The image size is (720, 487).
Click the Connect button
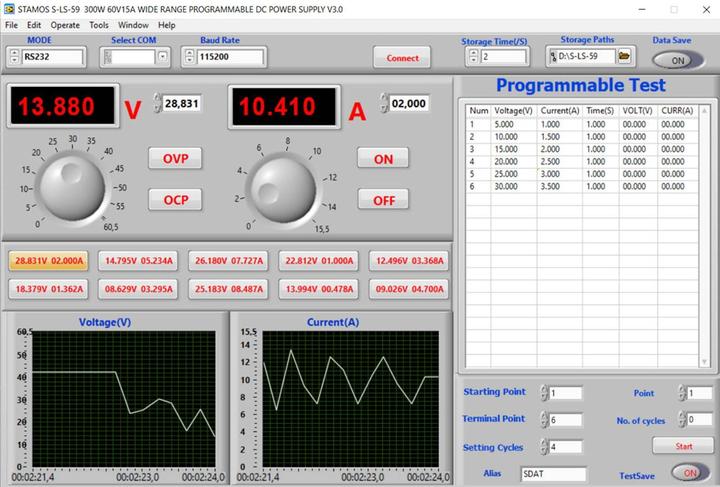[x=402, y=58]
